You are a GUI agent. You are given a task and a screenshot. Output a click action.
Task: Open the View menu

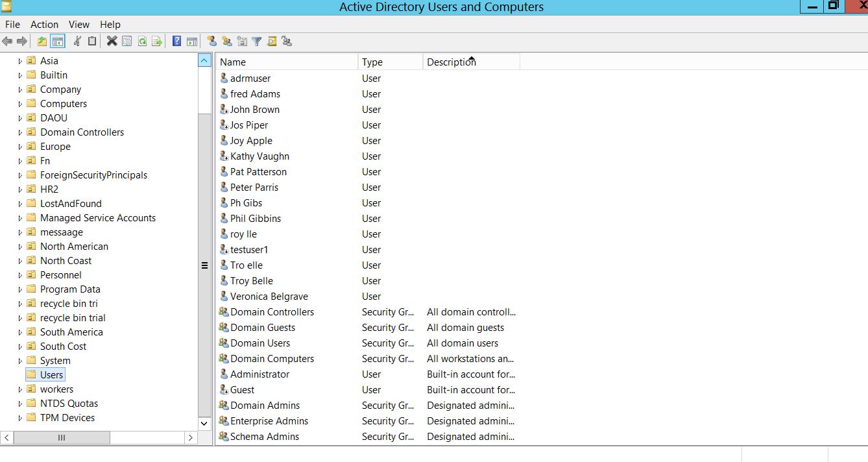pyautogui.click(x=79, y=24)
